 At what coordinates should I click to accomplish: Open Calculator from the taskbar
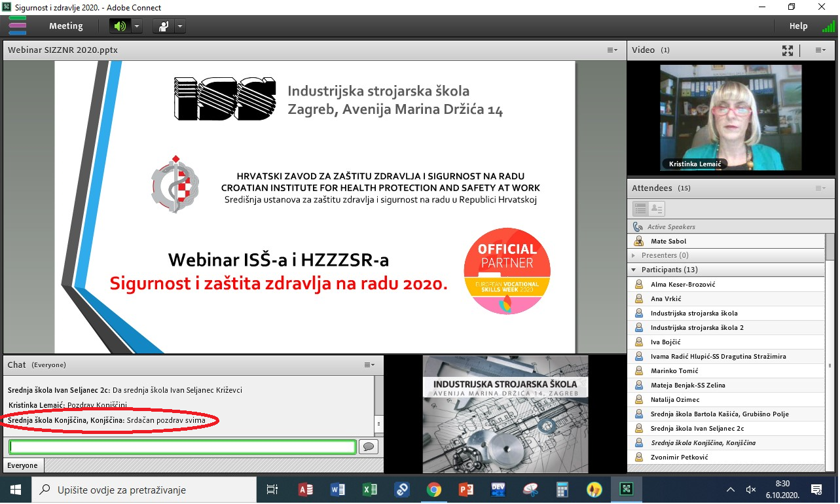click(562, 489)
